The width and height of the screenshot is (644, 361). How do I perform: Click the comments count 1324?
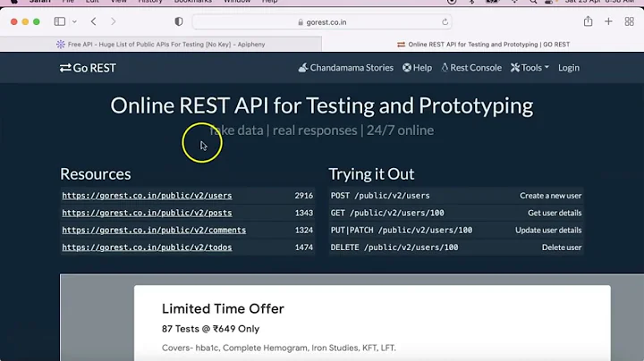coord(304,231)
